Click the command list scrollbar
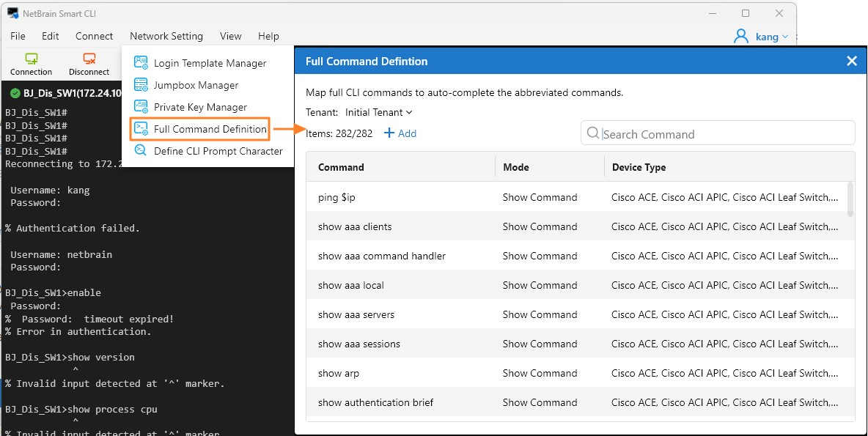 850,199
